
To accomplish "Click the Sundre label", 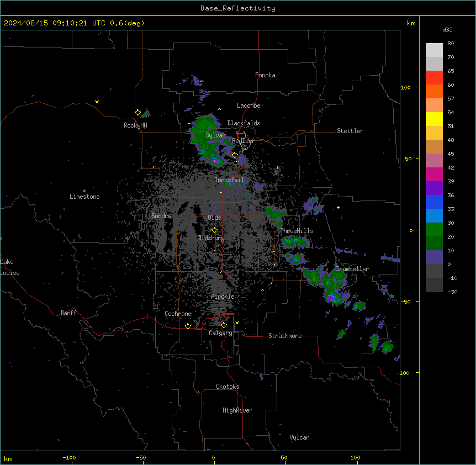I will tap(161, 216).
